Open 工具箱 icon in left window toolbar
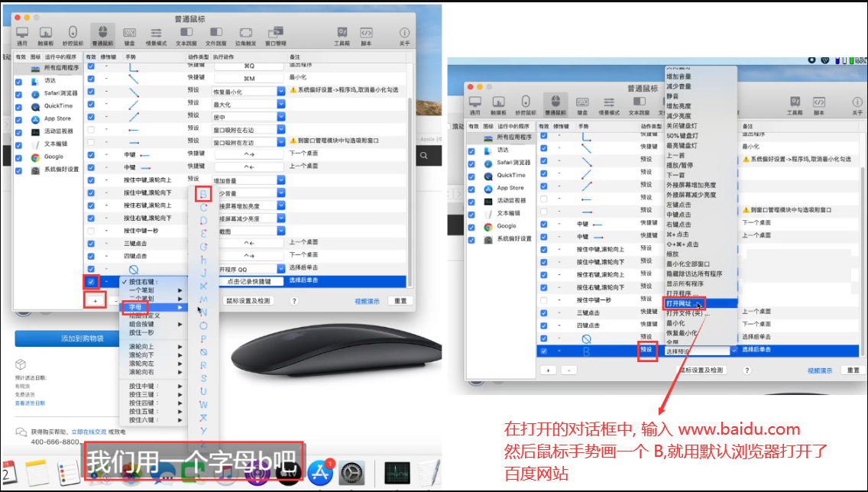The height and width of the screenshot is (492, 868). 342,36
